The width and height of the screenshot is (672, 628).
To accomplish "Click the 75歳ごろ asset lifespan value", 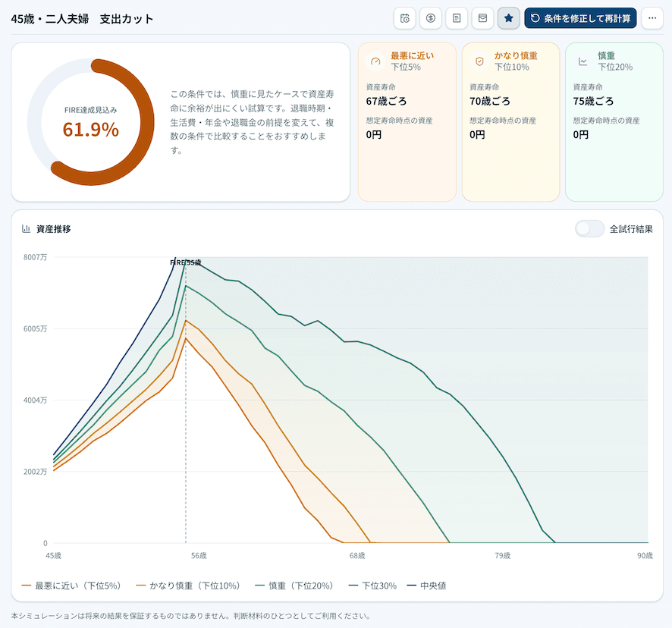I will coord(593,101).
